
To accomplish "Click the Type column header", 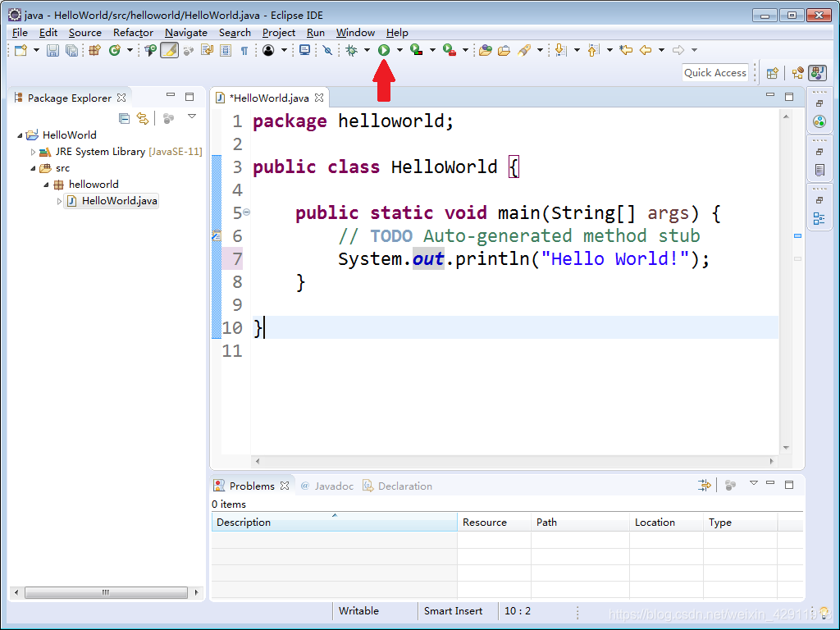I will tap(740, 523).
